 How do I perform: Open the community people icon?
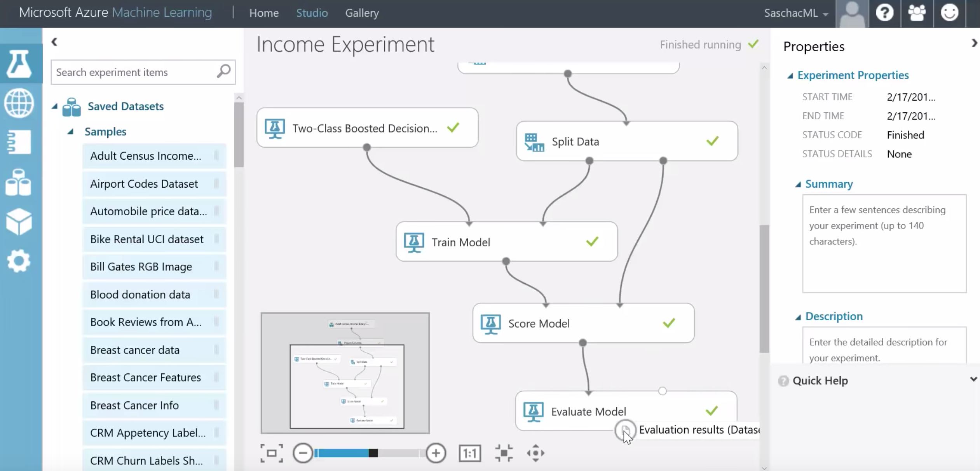917,13
